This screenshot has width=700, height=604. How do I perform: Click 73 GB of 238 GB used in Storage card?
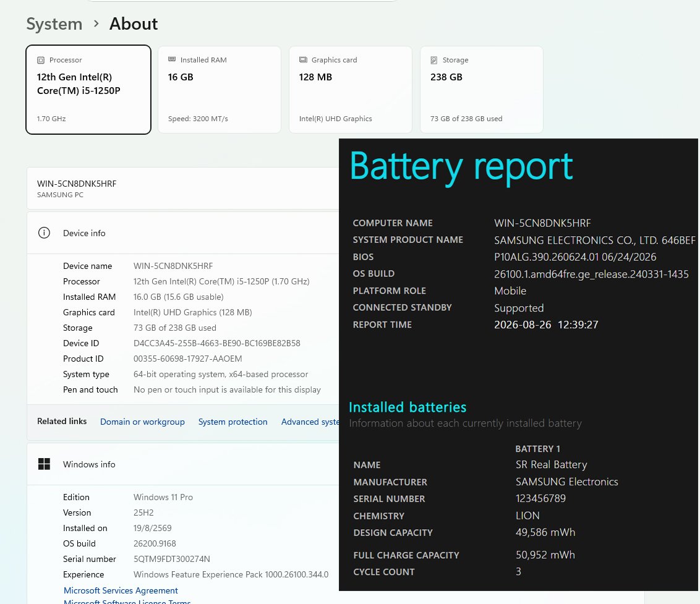[x=466, y=119]
